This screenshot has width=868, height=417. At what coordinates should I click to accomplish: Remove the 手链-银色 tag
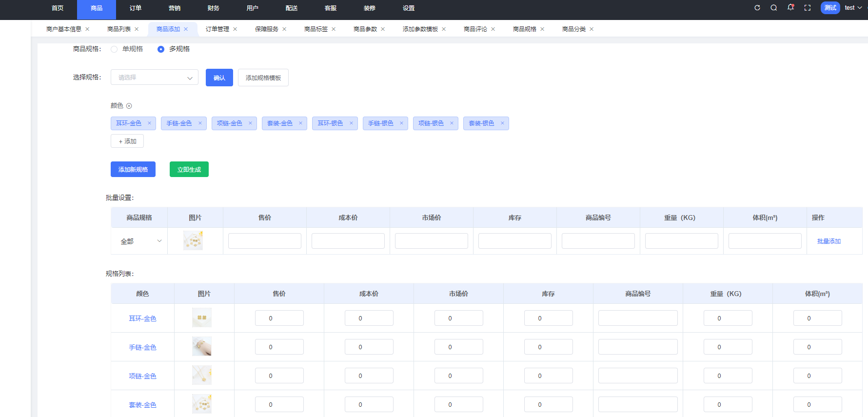pos(401,123)
